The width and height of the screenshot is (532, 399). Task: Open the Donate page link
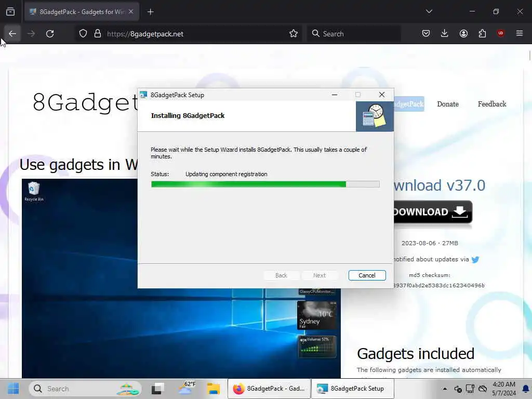click(x=448, y=104)
